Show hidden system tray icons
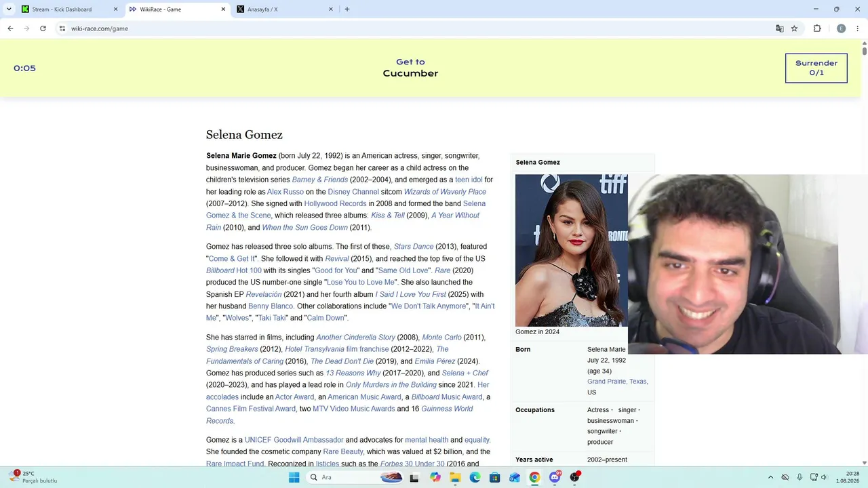The height and width of the screenshot is (488, 868). (x=770, y=477)
